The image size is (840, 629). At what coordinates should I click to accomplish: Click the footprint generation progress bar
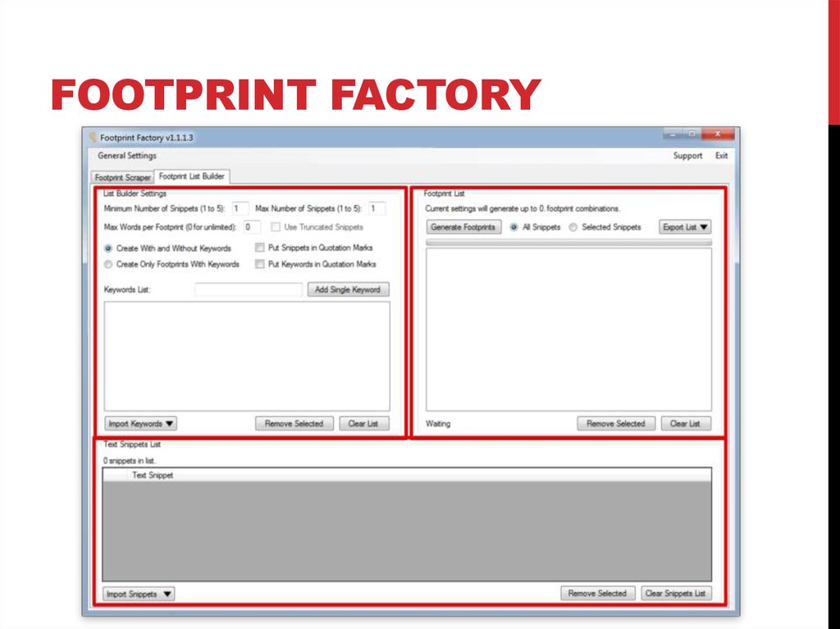click(568, 243)
